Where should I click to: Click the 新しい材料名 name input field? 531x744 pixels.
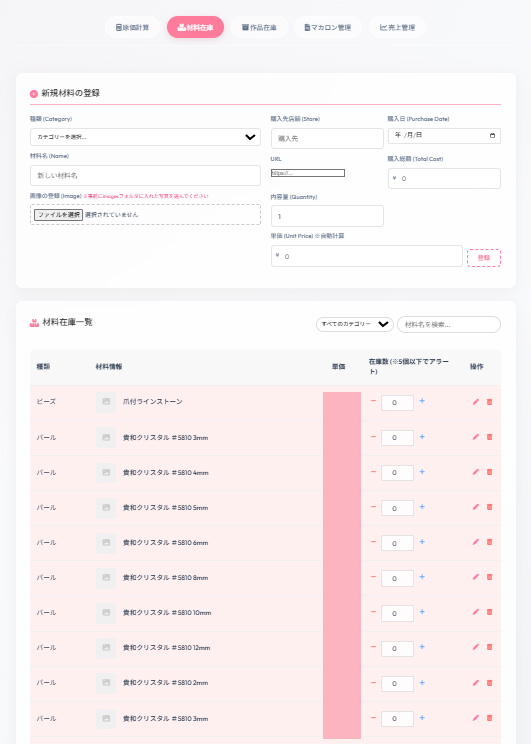tap(145, 176)
